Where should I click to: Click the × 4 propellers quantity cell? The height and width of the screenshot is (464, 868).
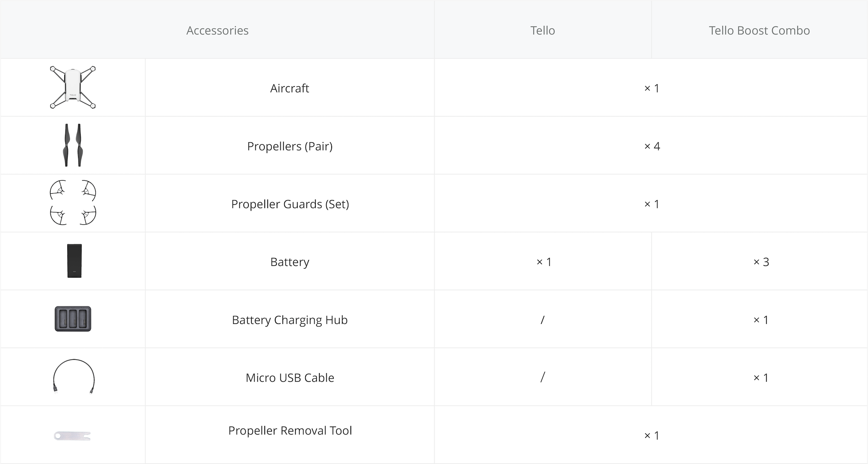point(652,146)
